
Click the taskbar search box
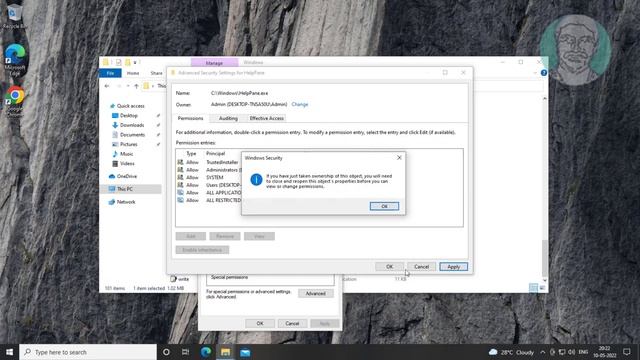88,352
